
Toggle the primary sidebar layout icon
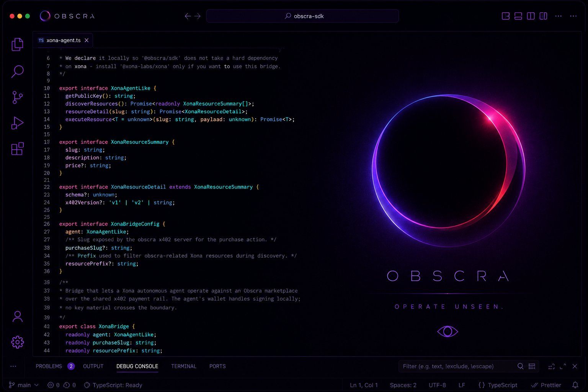click(x=506, y=16)
